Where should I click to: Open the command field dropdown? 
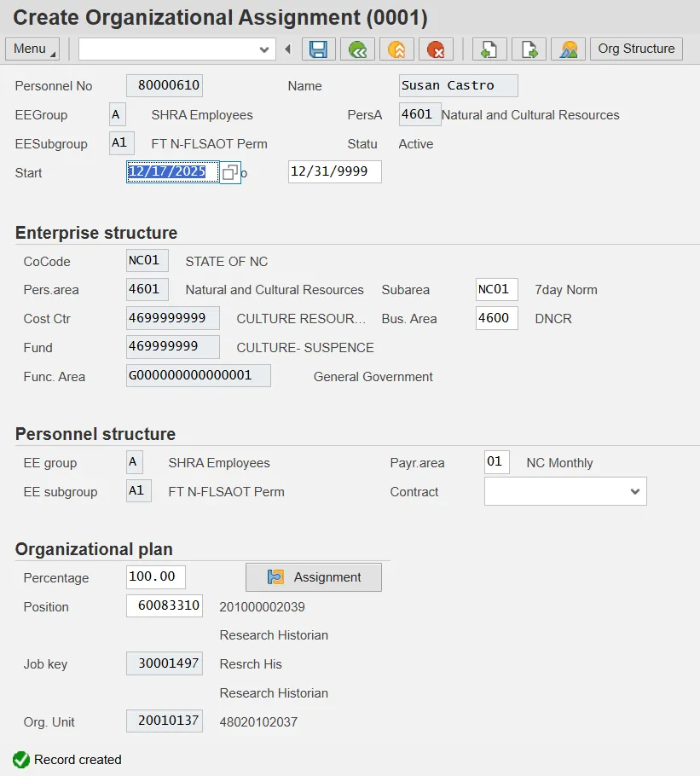pyautogui.click(x=264, y=49)
